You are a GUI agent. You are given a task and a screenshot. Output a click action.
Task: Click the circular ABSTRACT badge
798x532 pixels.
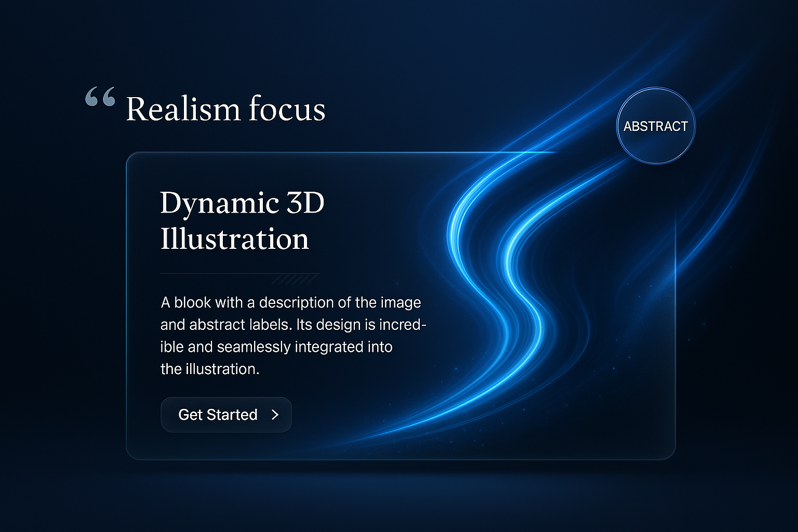pos(655,126)
